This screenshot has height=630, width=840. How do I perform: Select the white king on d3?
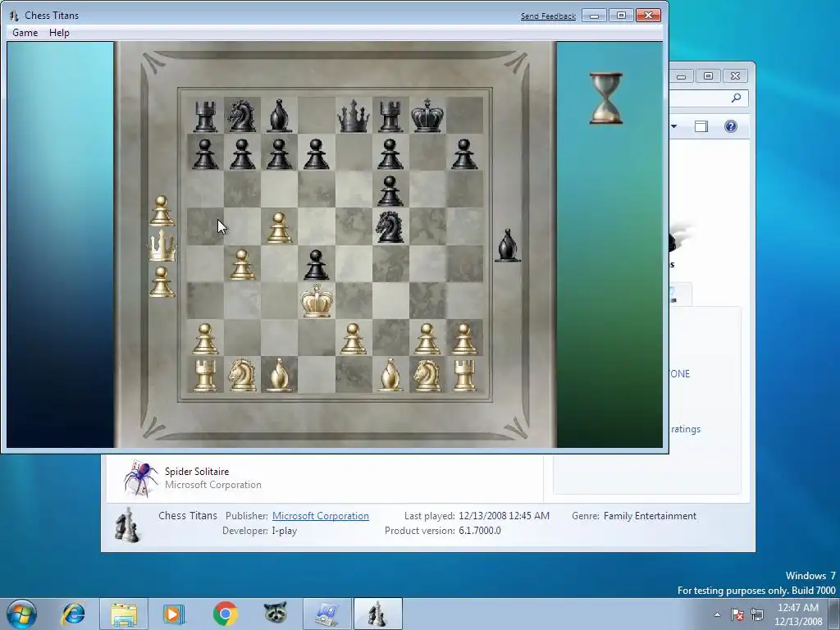(x=317, y=300)
